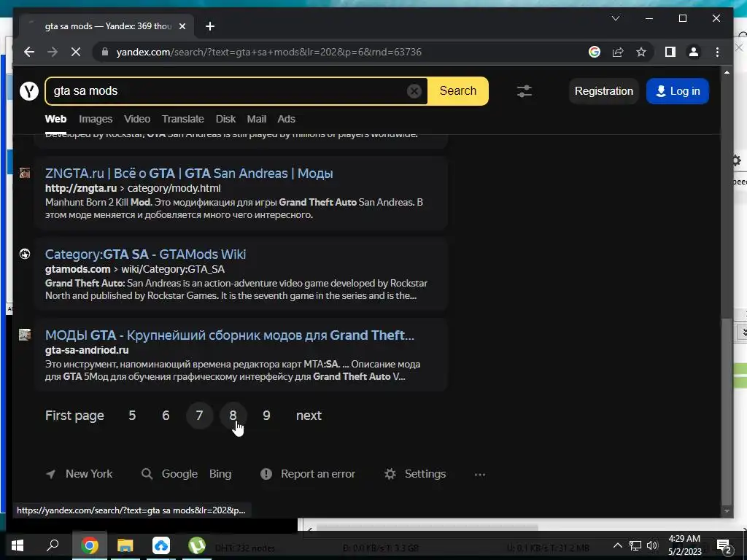Open the Disk tab
Image resolution: width=747 pixels, height=560 pixels.
(226, 119)
